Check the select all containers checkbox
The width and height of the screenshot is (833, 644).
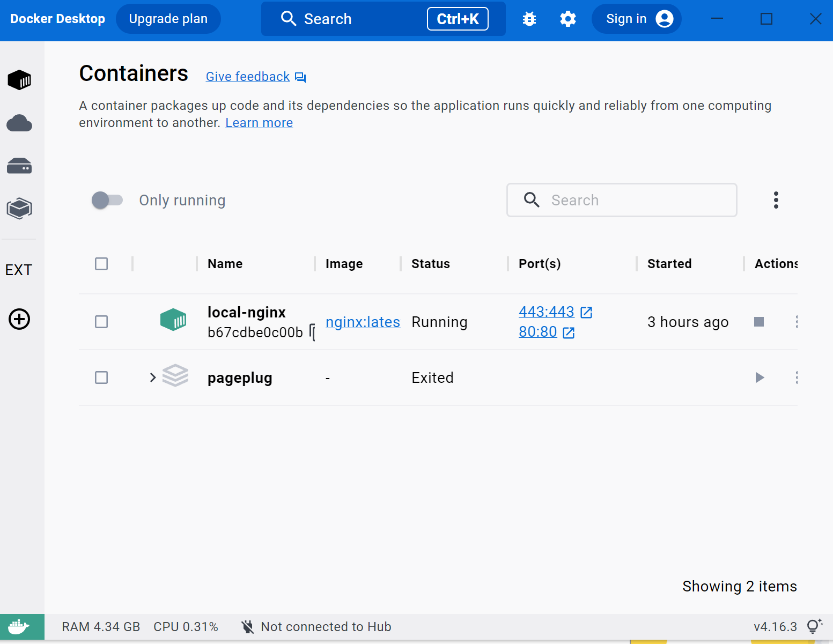click(x=101, y=264)
